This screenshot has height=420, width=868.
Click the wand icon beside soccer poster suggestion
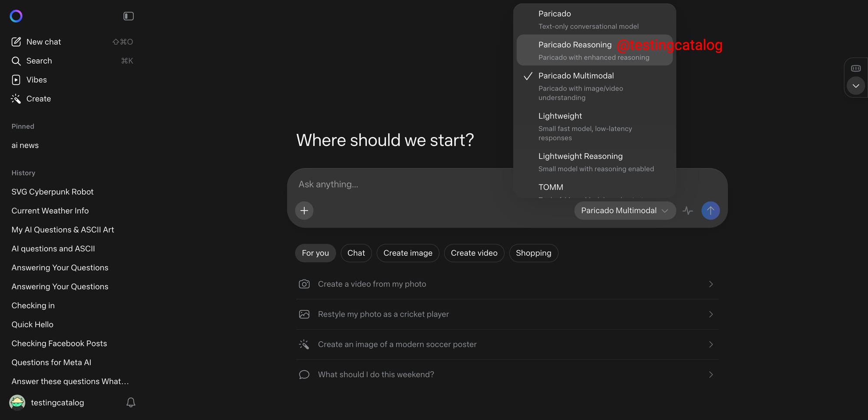coord(304,344)
